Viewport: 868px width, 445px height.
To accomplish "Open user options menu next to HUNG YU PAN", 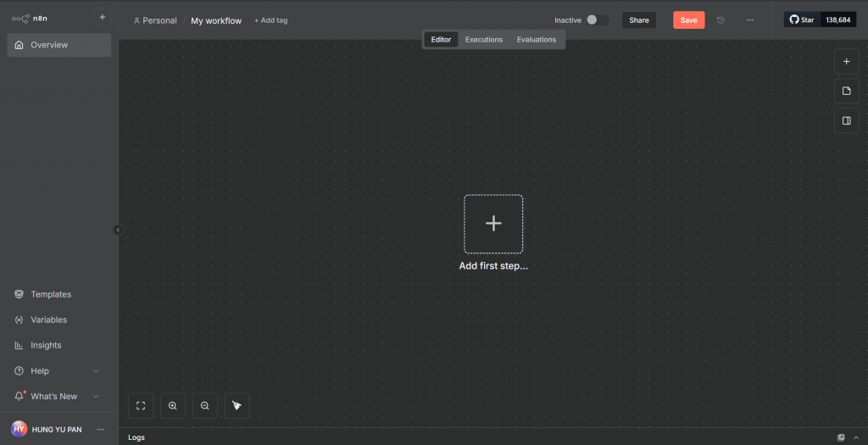I will point(100,430).
